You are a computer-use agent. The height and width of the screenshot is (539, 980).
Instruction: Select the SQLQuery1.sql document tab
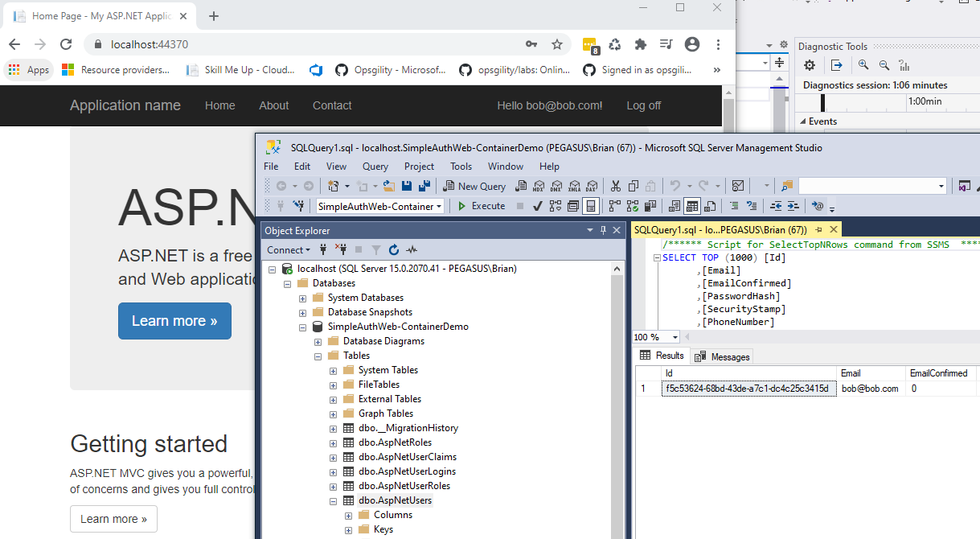(720, 230)
